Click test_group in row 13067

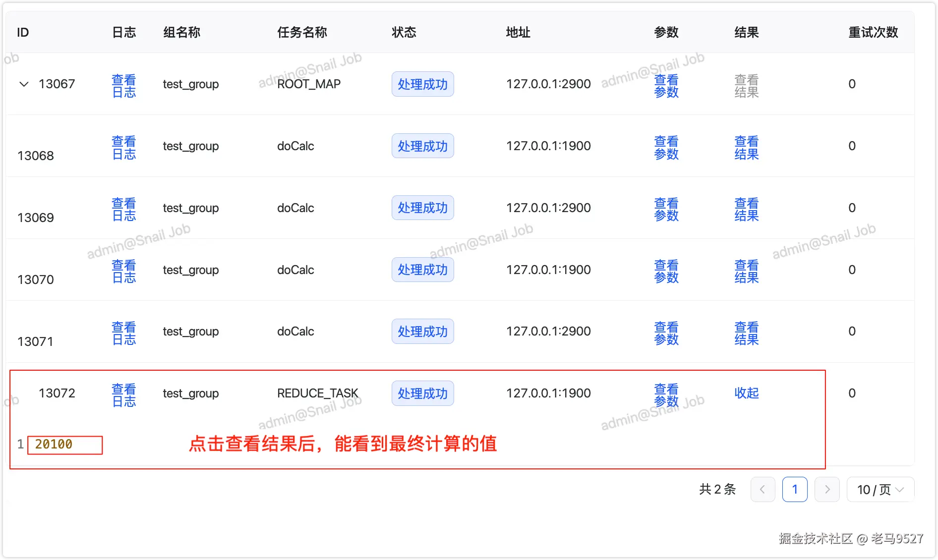pyautogui.click(x=191, y=84)
